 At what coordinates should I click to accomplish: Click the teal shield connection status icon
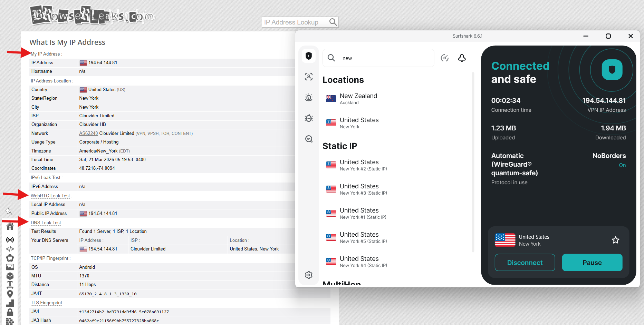click(x=612, y=70)
